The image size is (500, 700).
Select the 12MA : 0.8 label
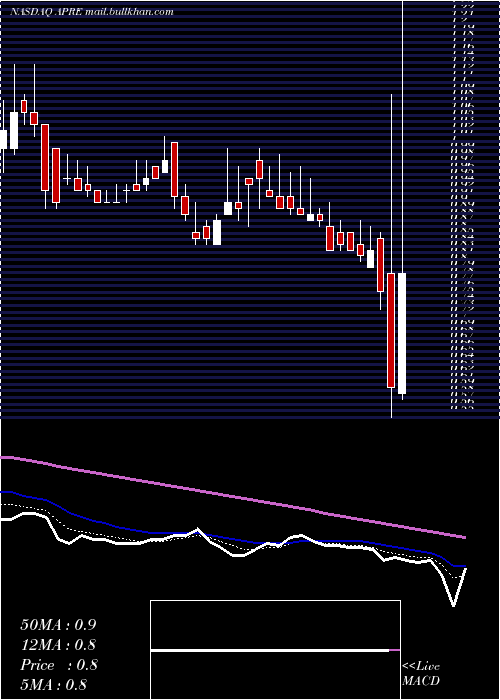pos(58,645)
